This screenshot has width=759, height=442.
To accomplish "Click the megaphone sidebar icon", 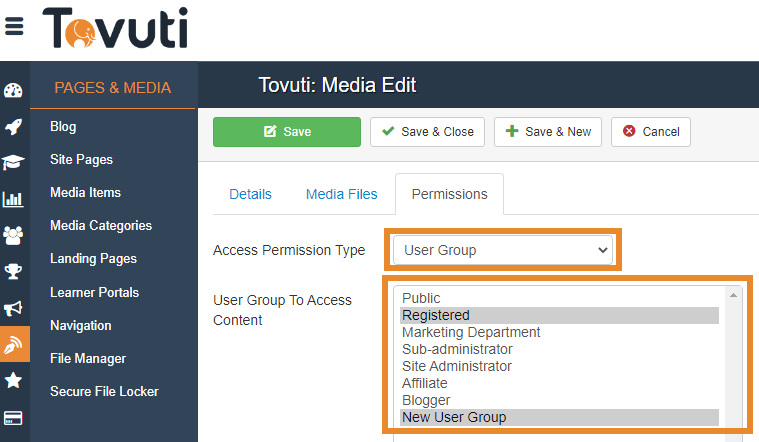I will 13,308.
